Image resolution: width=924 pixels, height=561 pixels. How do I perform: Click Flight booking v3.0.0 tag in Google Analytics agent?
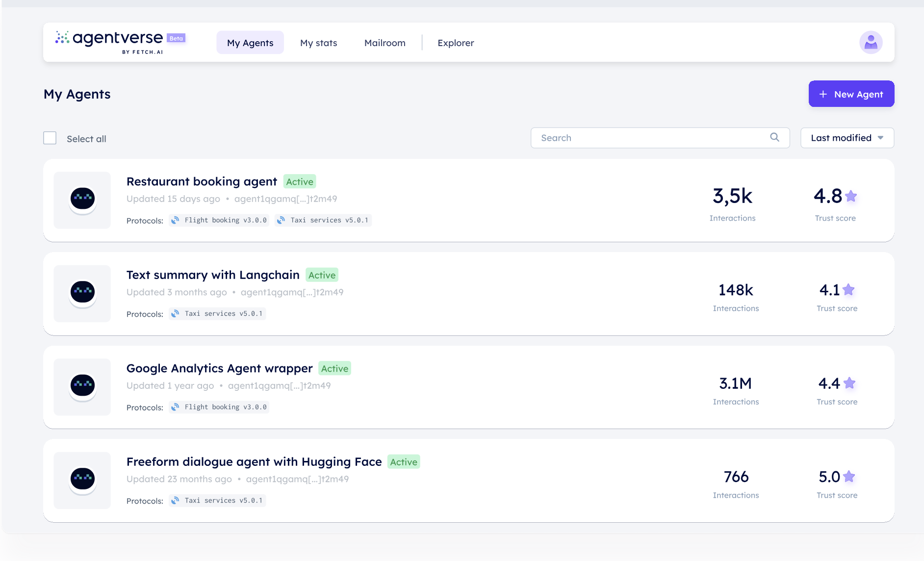[219, 407]
